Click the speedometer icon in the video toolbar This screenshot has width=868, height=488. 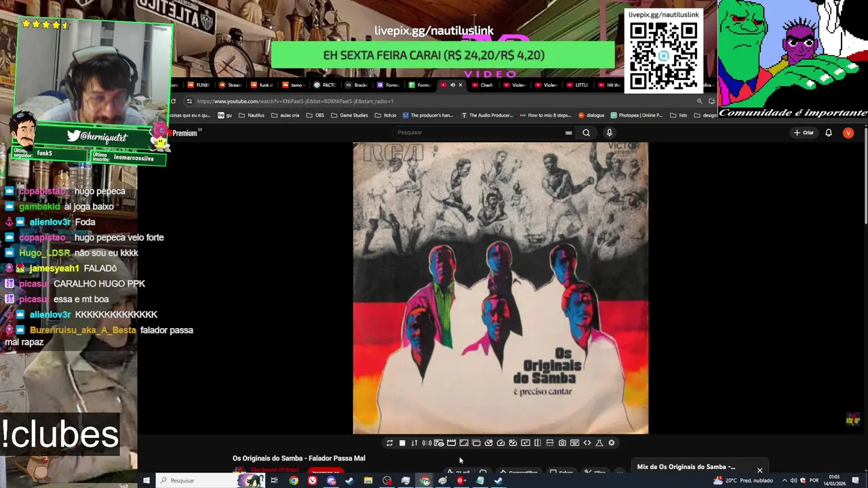click(x=500, y=443)
